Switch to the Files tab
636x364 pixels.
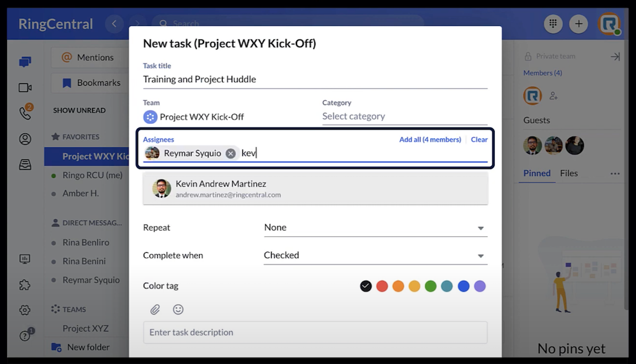pyautogui.click(x=569, y=173)
